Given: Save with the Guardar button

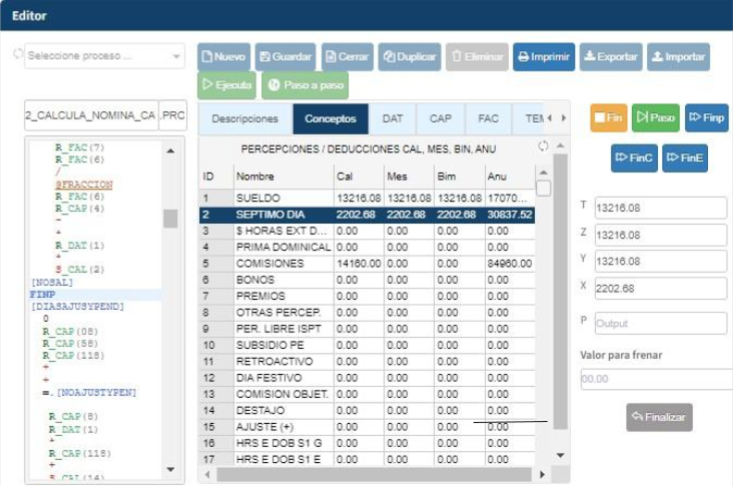Looking at the screenshot, I should pos(285,57).
